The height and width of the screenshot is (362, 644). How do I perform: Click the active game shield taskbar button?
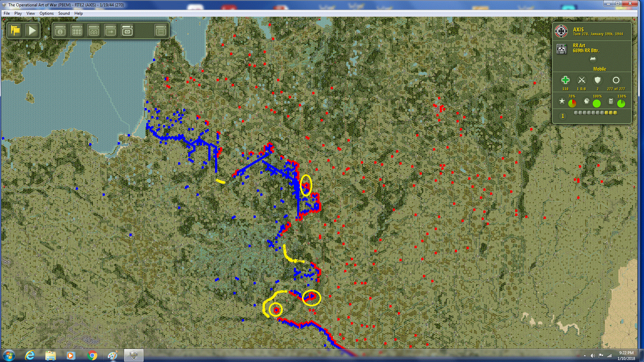coord(134,355)
